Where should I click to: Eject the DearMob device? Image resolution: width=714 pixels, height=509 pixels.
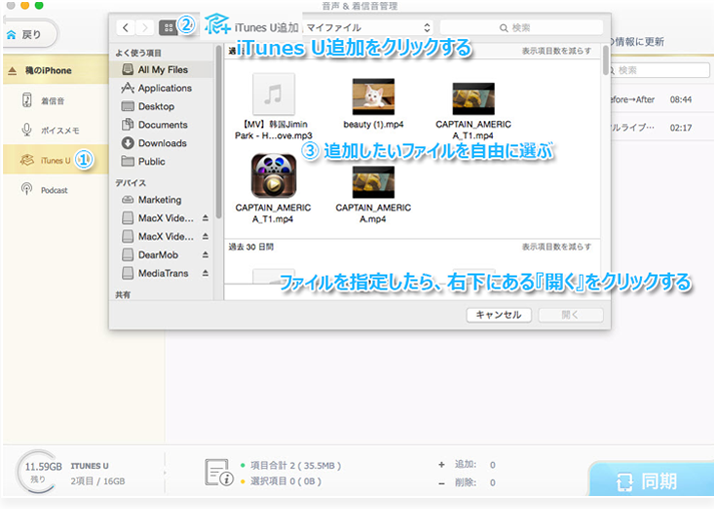coord(205,254)
